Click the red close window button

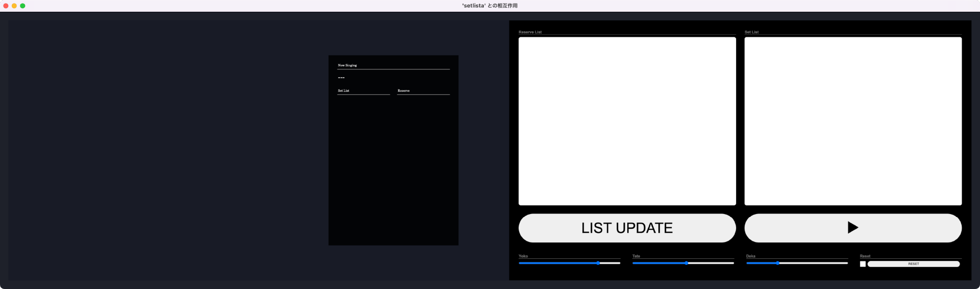pyautogui.click(x=6, y=6)
